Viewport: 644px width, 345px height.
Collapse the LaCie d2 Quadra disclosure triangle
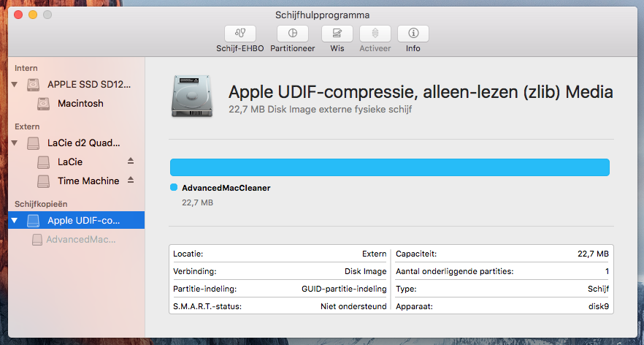[x=15, y=143]
